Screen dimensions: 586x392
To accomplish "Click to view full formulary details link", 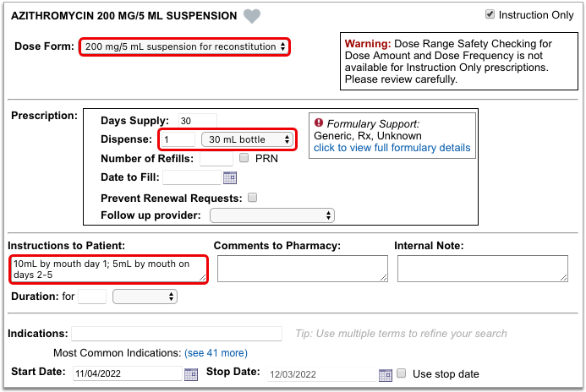I will point(392,148).
